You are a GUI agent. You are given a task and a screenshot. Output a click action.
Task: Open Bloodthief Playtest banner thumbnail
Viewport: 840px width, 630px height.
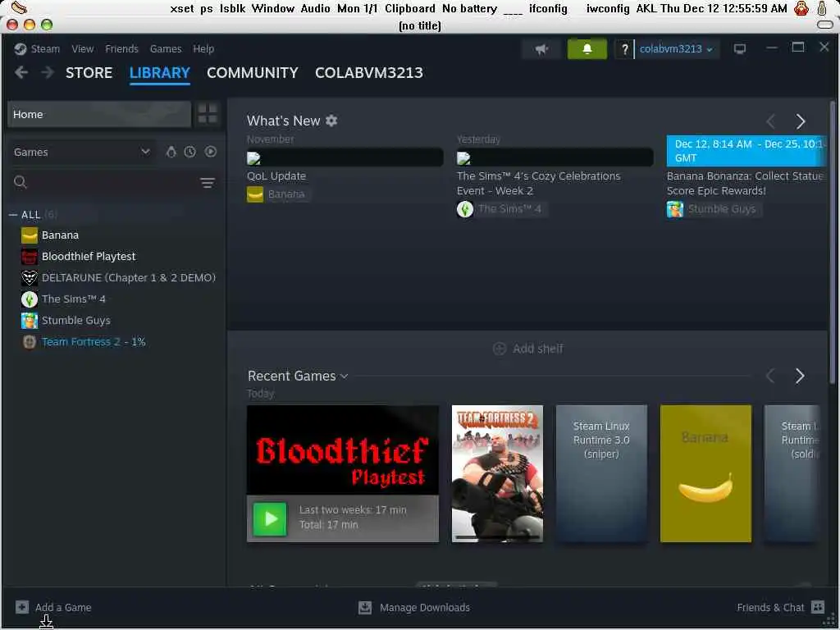coord(343,450)
